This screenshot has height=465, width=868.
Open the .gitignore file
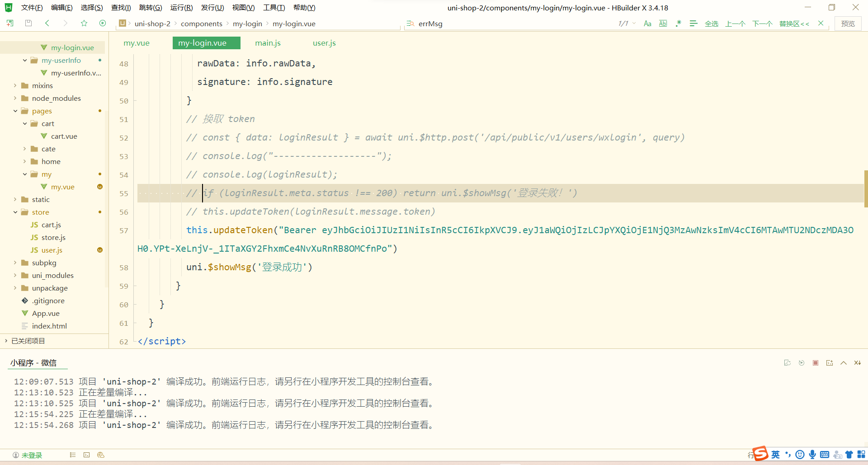click(48, 301)
